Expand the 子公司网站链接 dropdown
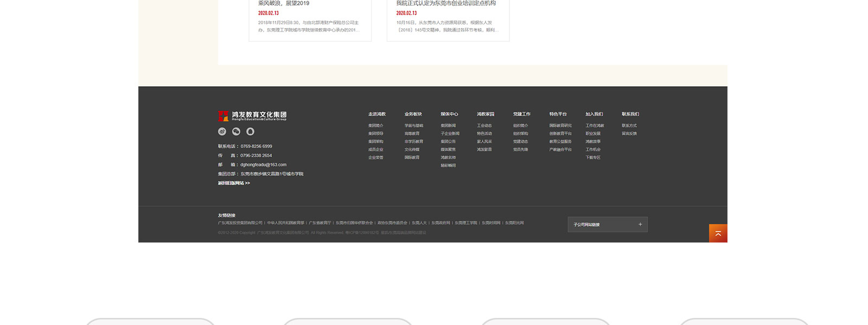Image resolution: width=868 pixels, height=325 pixels. 608,225
